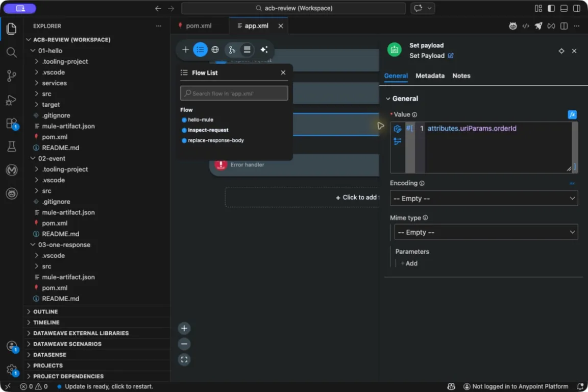Image resolution: width=588 pixels, height=392 pixels.
Task: Click the search flow input field
Action: 234,93
